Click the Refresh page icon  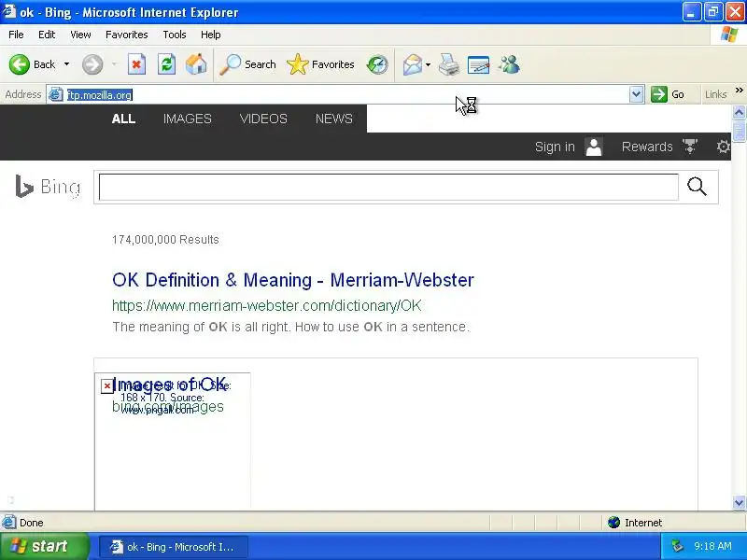pyautogui.click(x=167, y=64)
